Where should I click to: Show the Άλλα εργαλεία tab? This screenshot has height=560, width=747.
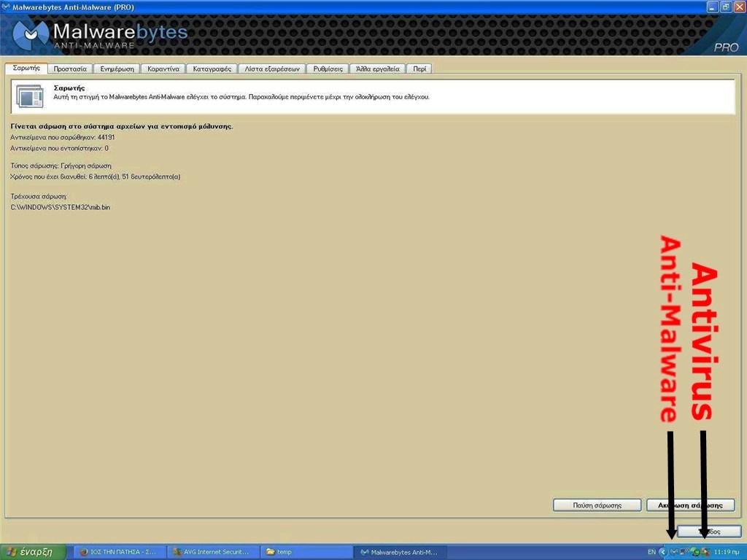[x=377, y=69]
